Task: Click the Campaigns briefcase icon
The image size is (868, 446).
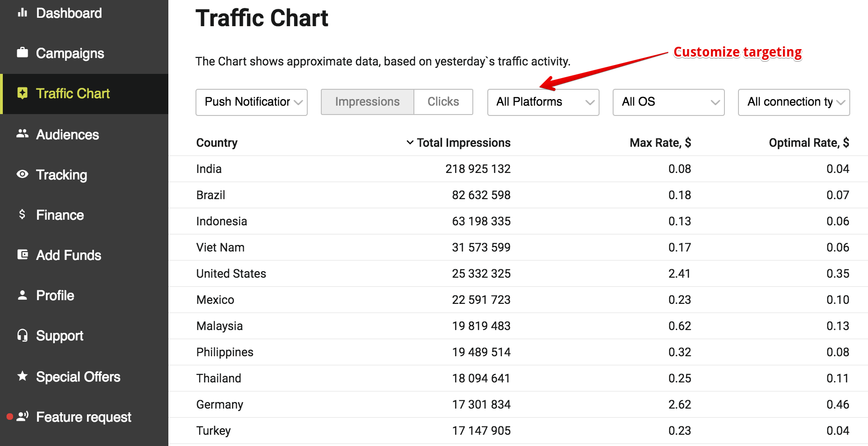Action: (22, 52)
